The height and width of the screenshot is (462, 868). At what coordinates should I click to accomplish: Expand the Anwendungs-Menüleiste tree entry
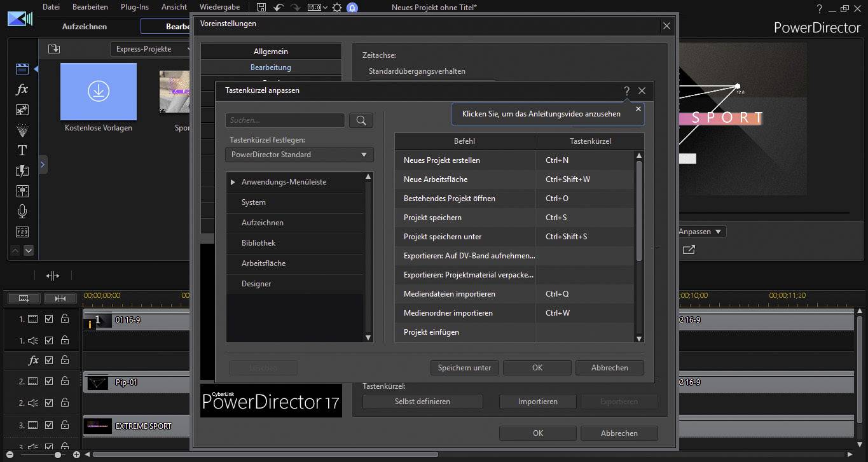tap(233, 182)
